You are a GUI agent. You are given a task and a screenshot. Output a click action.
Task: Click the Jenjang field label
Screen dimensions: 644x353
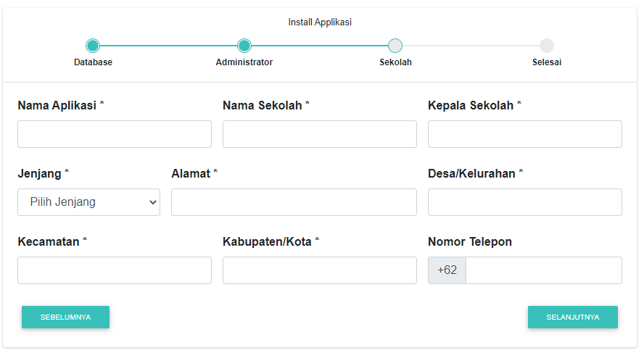40,173
